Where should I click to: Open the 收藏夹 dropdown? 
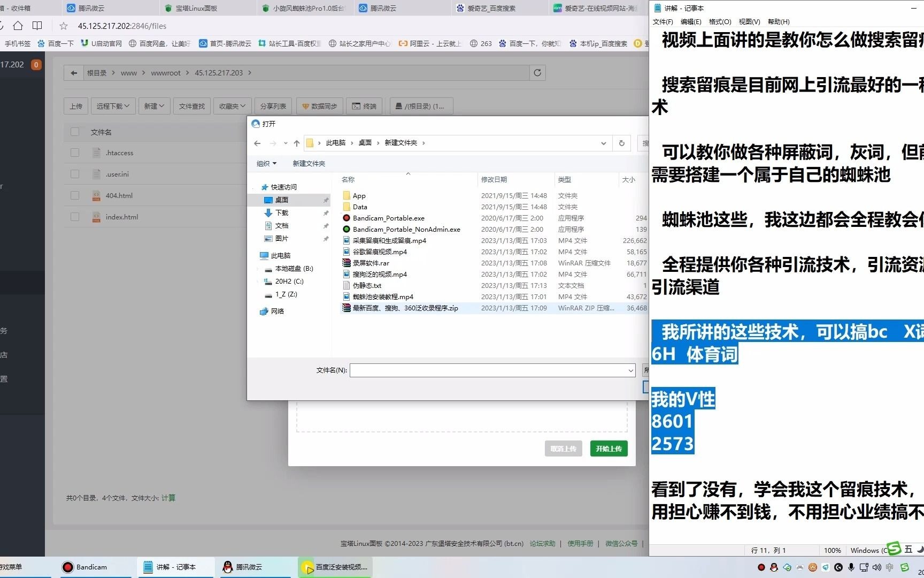coord(232,106)
